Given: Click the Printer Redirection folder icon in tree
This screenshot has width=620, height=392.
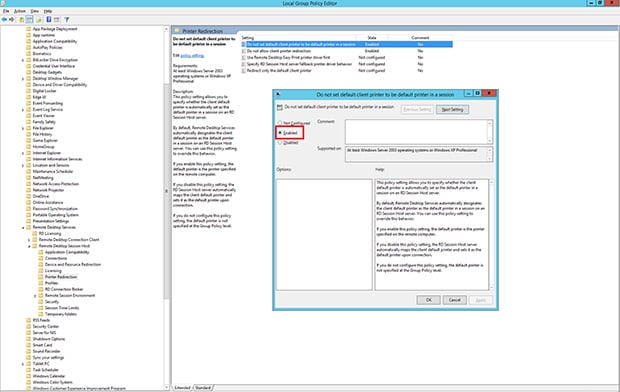Looking at the screenshot, I should pos(41,277).
